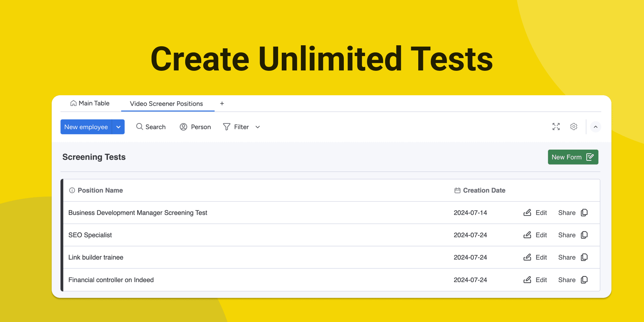Open the Search tool

pyautogui.click(x=151, y=127)
